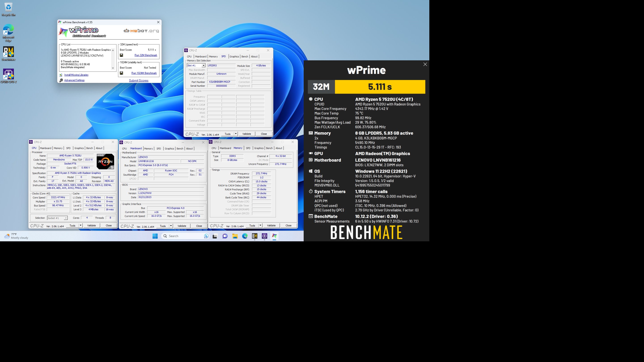Open the SPD tab in CPU-Z Memory window

point(248,148)
